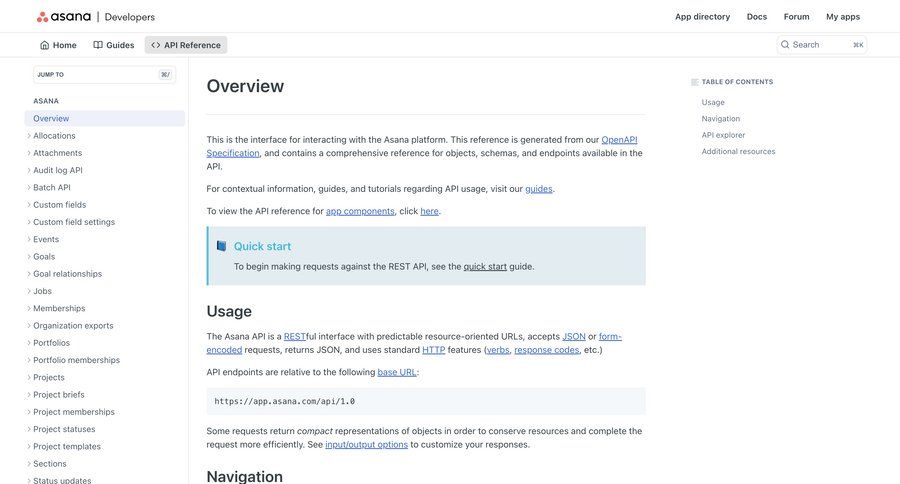Click the Guides book icon

pyautogui.click(x=98, y=45)
